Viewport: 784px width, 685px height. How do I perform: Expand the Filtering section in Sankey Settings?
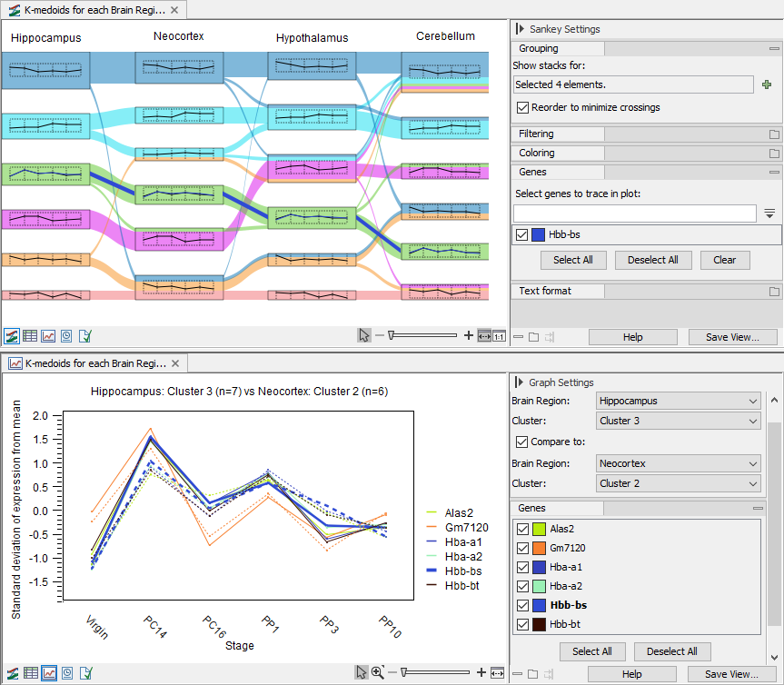click(557, 134)
